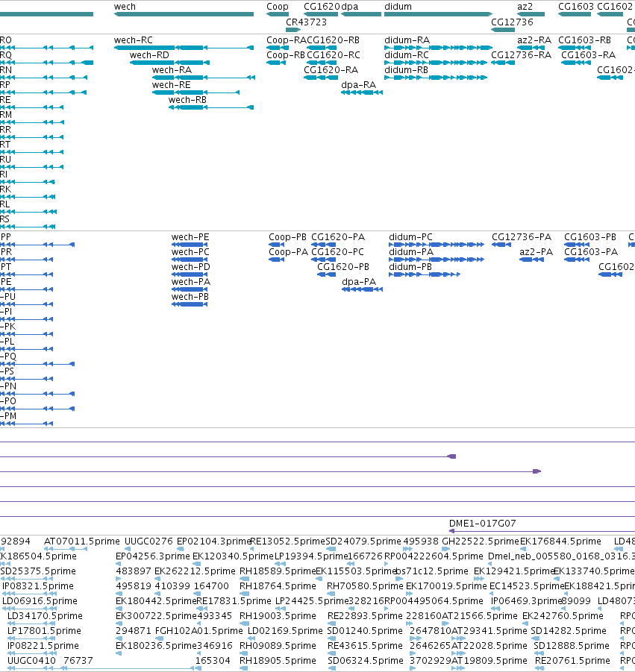This screenshot has height=672, width=635.
Task: Select the LD06916.5prime EST label
Action: (40, 601)
